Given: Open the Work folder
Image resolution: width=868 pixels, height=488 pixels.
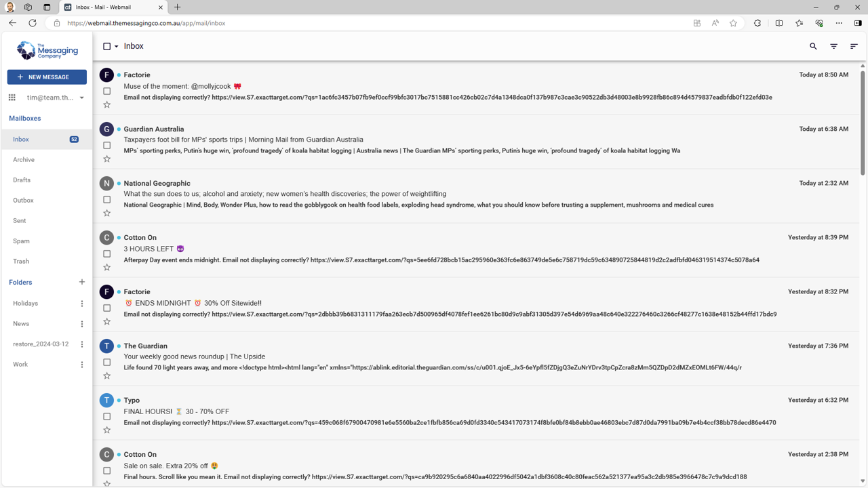Looking at the screenshot, I should 20,365.
